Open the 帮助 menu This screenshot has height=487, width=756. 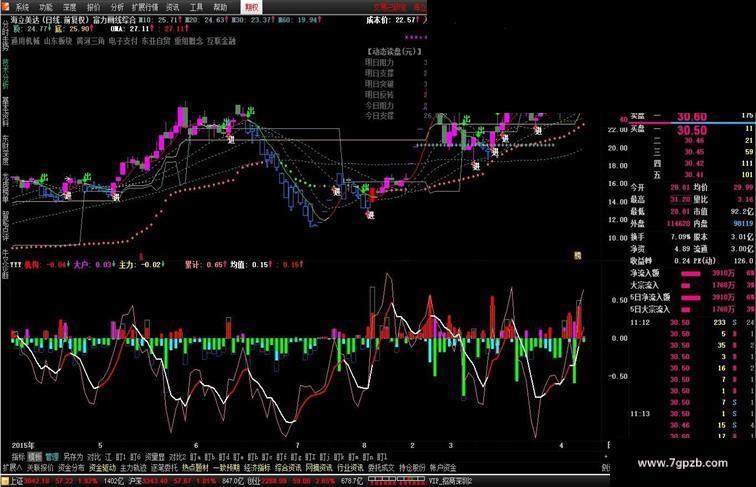[x=220, y=7]
